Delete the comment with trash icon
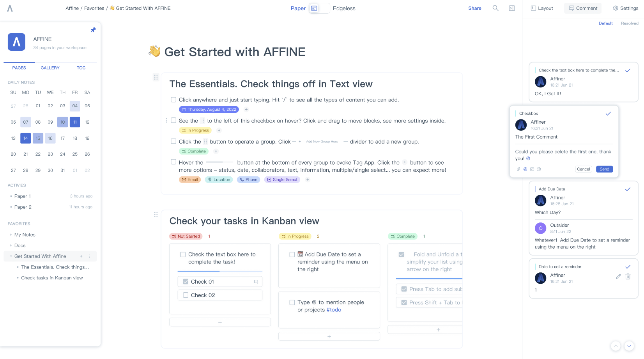 [x=628, y=276]
